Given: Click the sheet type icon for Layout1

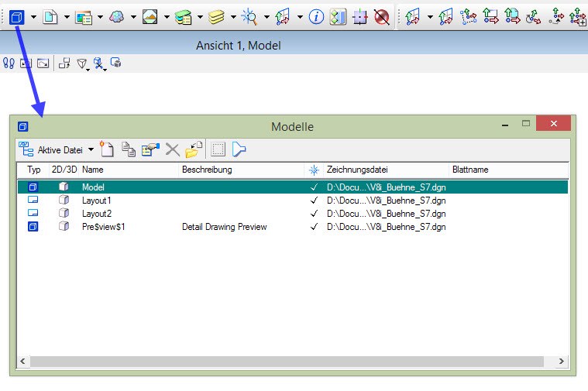Looking at the screenshot, I should click(x=33, y=200).
